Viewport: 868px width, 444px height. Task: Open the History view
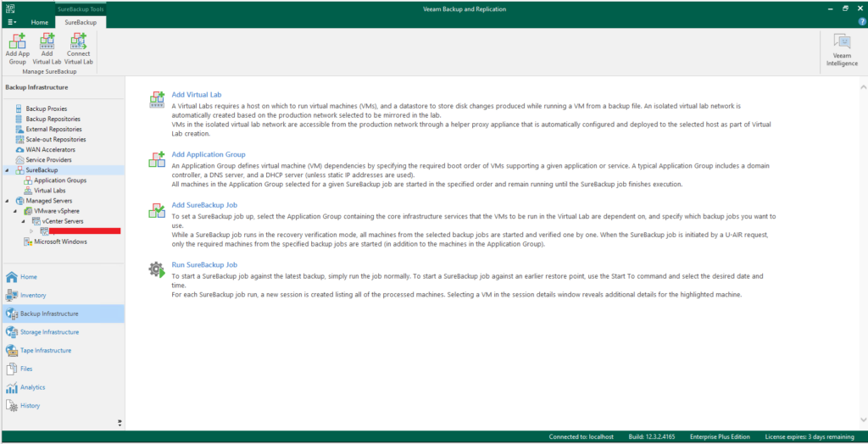30,406
